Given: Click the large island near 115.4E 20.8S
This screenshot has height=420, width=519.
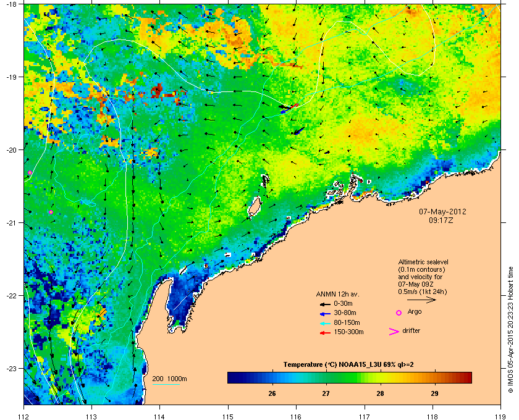Looking at the screenshot, I should point(255,207).
